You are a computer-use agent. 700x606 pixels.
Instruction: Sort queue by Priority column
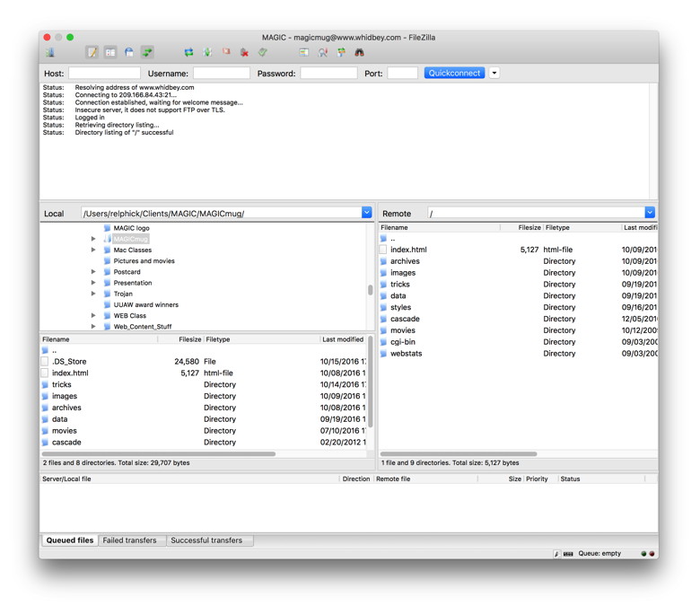[x=537, y=479]
